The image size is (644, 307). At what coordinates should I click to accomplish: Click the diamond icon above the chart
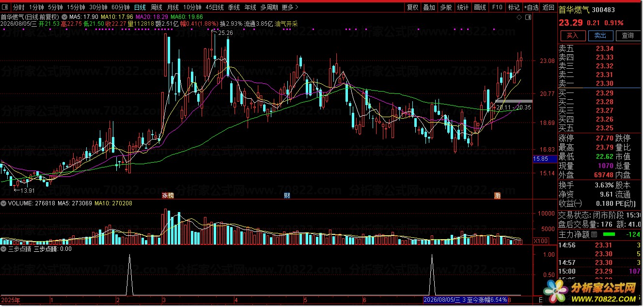tap(519, 17)
